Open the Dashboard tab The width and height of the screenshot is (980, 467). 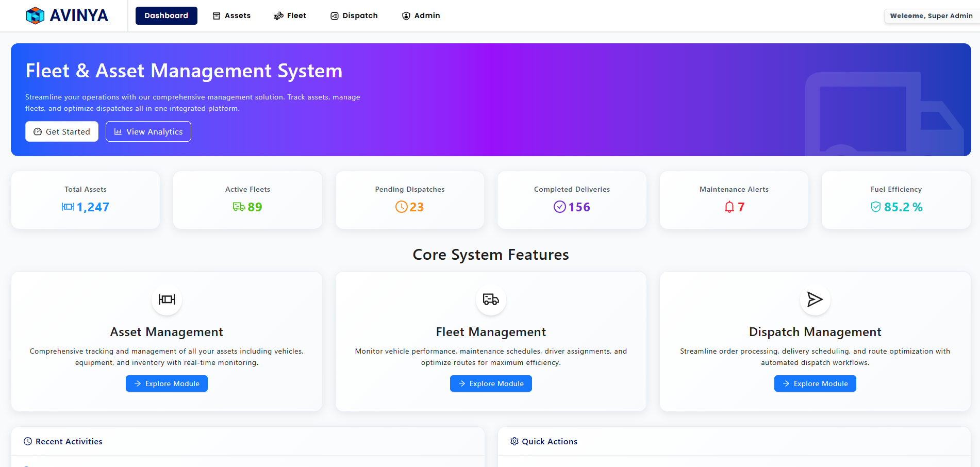coord(166,15)
